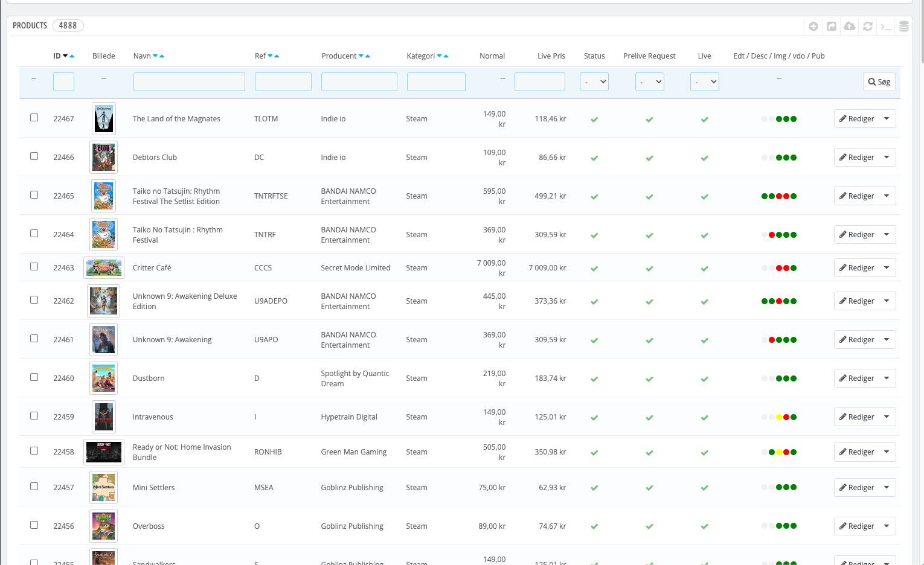The image size is (924, 565).
Task: Click the Søg search button
Action: (879, 82)
